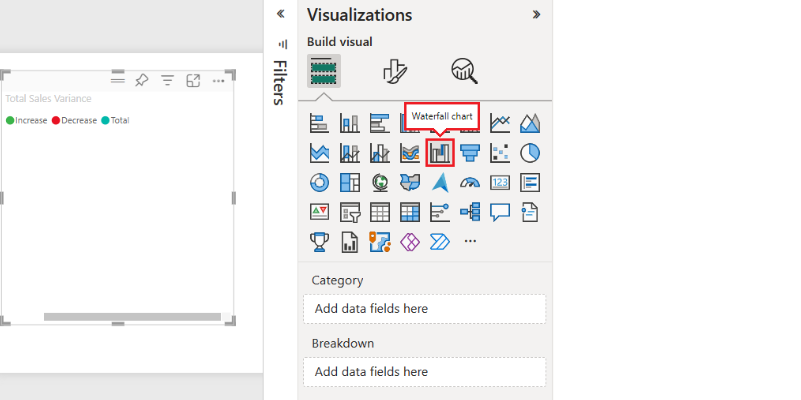This screenshot has width=801, height=400.
Task: Select the Decomposition tree visual
Action: tap(470, 212)
